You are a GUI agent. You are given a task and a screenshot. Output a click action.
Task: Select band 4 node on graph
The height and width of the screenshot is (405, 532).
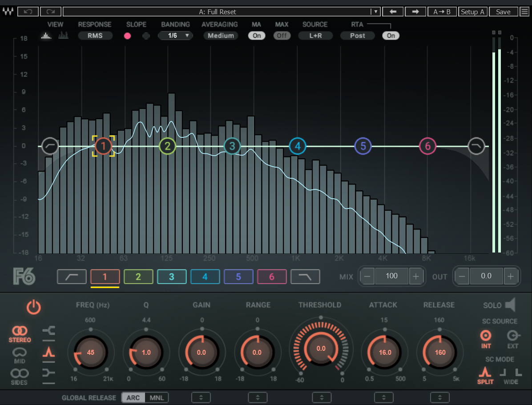click(x=298, y=146)
